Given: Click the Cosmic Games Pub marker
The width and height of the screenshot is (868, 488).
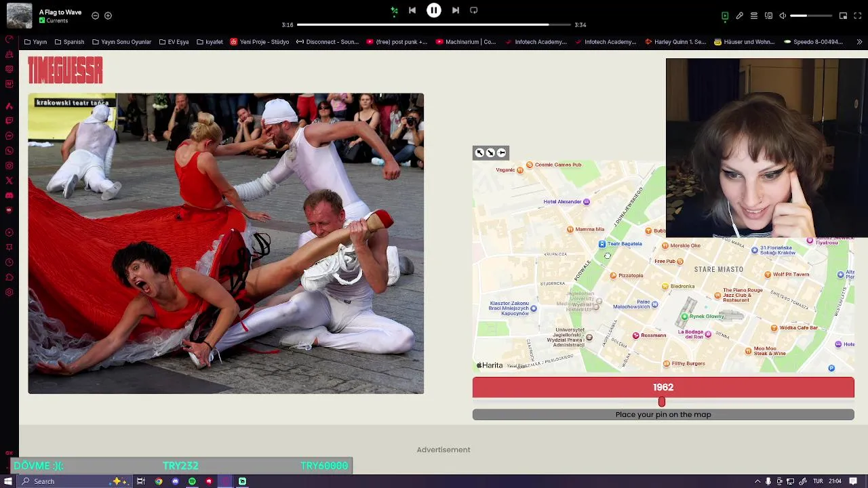Looking at the screenshot, I should (x=530, y=165).
